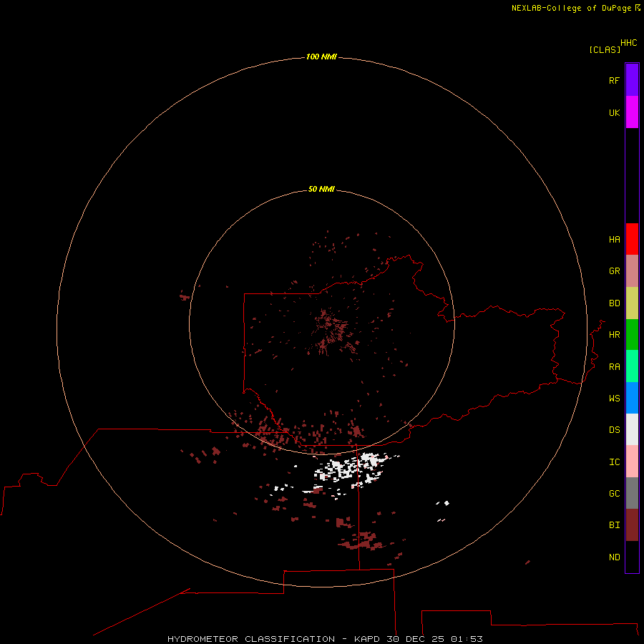Screen dimensions: 644x644
Task: Click the RA light green legend swatch
Action: (632, 366)
